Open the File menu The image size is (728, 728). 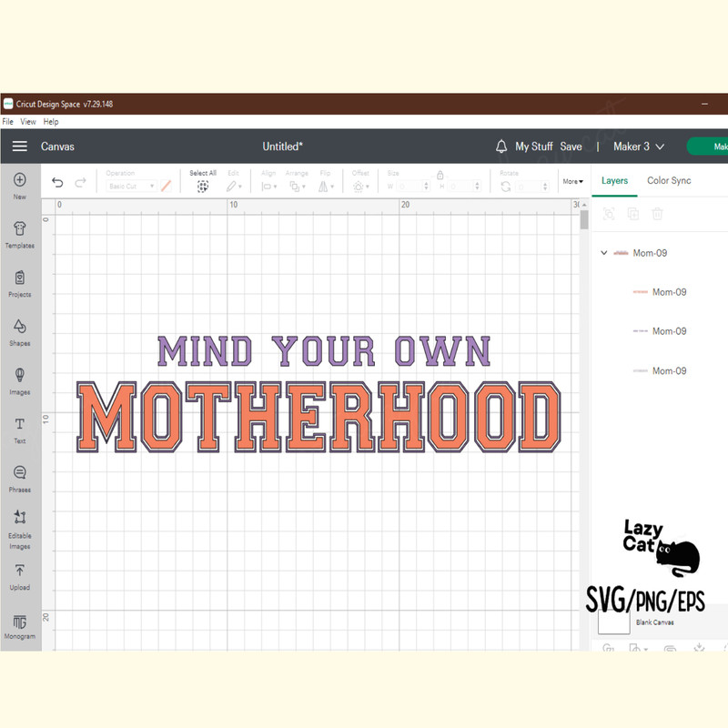8,121
